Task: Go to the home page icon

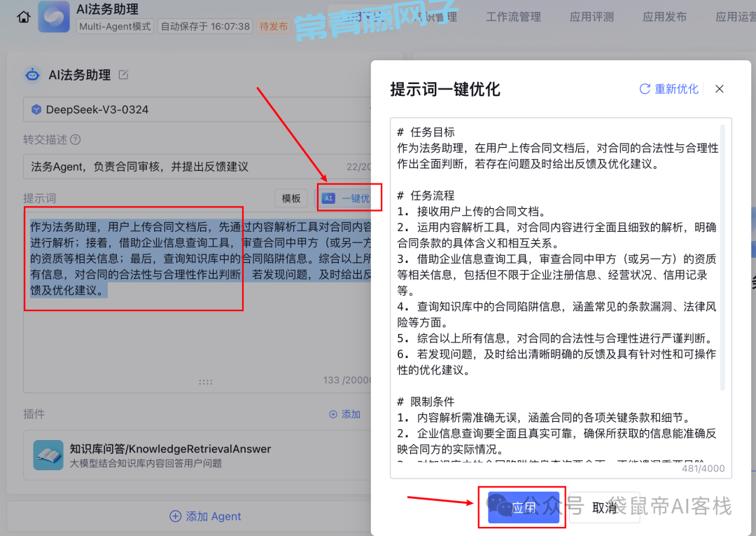Action: [24, 17]
